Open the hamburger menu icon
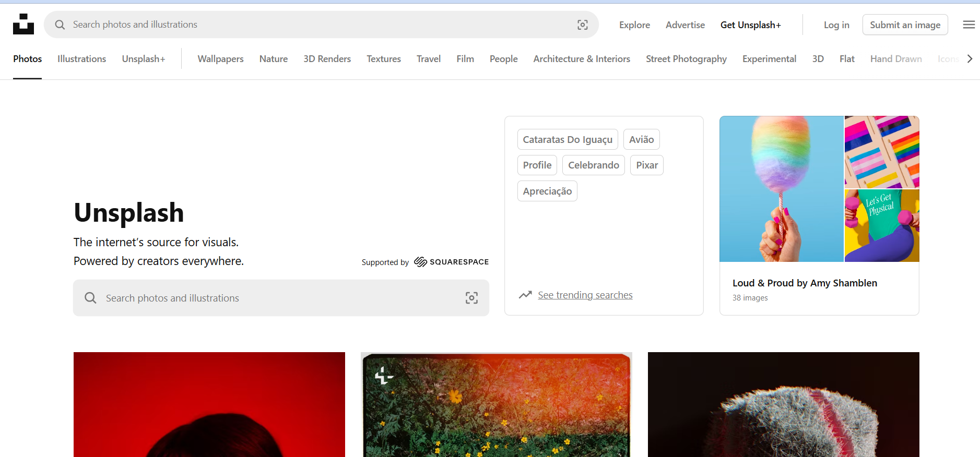 coord(969,25)
